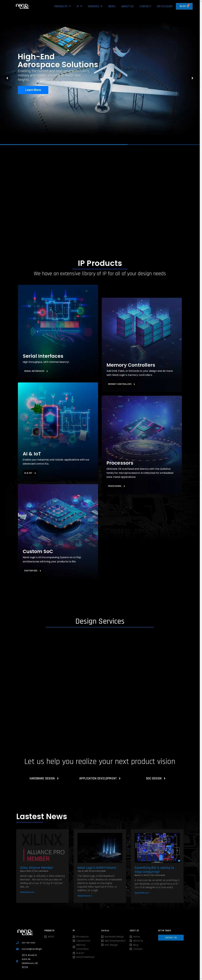The width and height of the screenshot is (202, 980).
Task: Click the hero slider progress bar
Action: pos(100,145)
